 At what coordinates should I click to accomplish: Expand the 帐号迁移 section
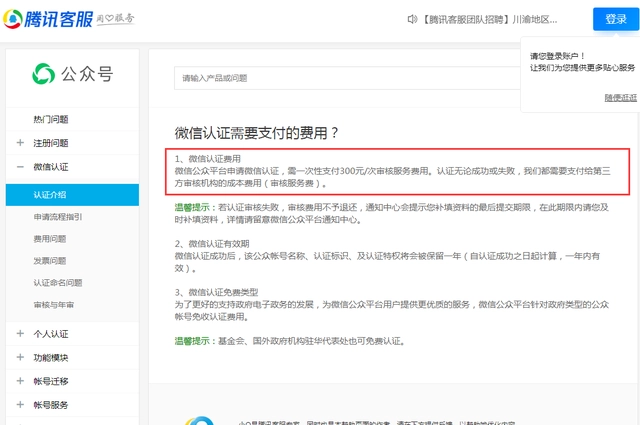(x=51, y=381)
